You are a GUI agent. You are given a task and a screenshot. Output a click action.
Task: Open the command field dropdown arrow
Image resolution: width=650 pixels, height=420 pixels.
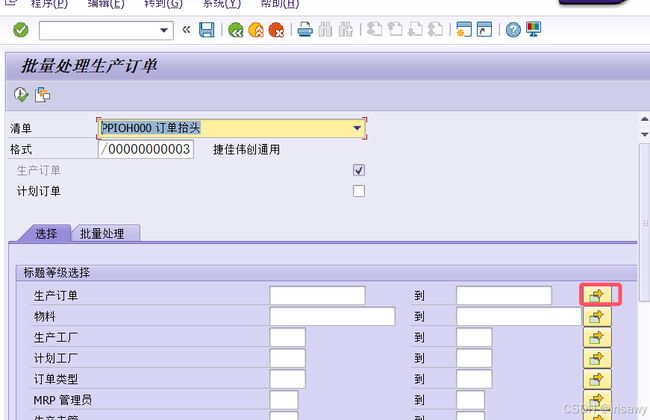click(164, 30)
